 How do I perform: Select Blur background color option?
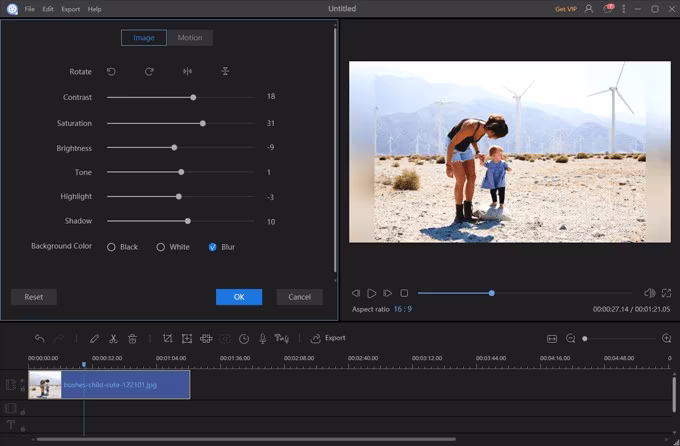click(212, 247)
